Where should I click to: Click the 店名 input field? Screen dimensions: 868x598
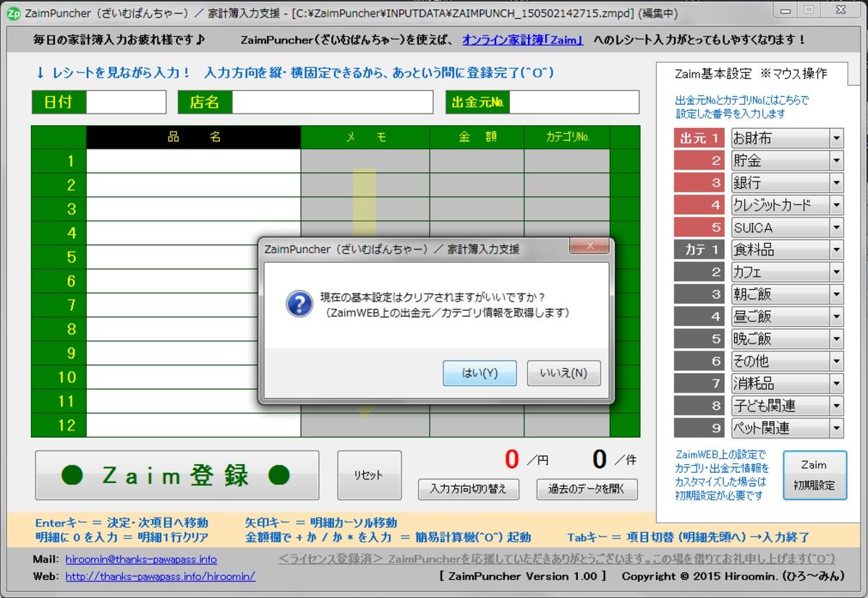(x=332, y=102)
